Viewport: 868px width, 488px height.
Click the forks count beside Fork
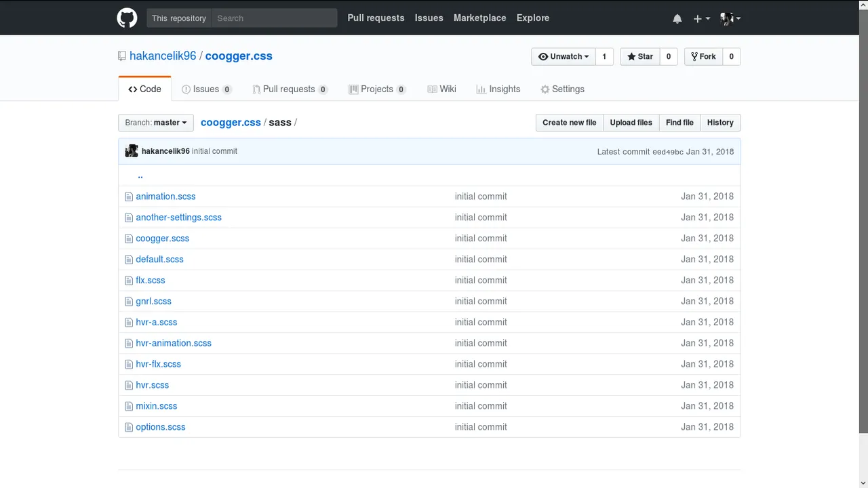point(731,56)
